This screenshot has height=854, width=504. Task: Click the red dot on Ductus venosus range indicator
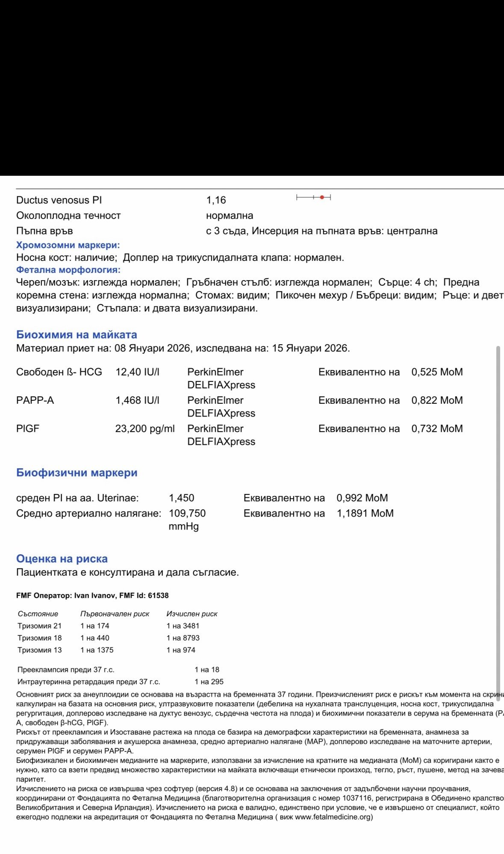pos(322,197)
